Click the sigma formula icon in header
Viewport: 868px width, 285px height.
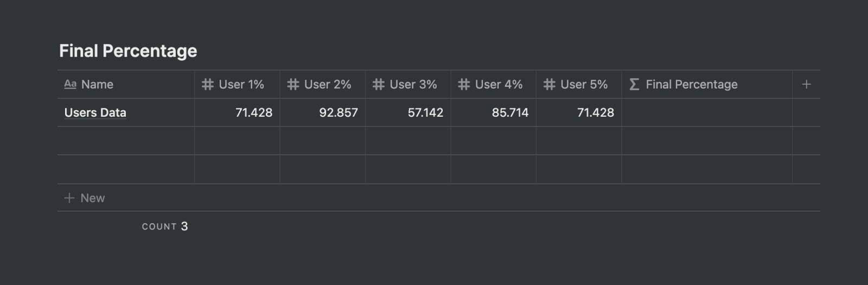634,84
